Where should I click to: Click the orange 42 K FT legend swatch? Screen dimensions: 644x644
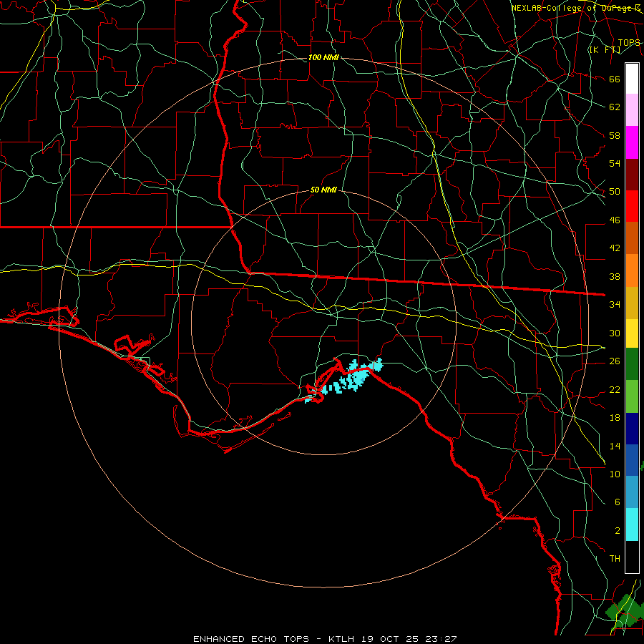pyautogui.click(x=632, y=270)
